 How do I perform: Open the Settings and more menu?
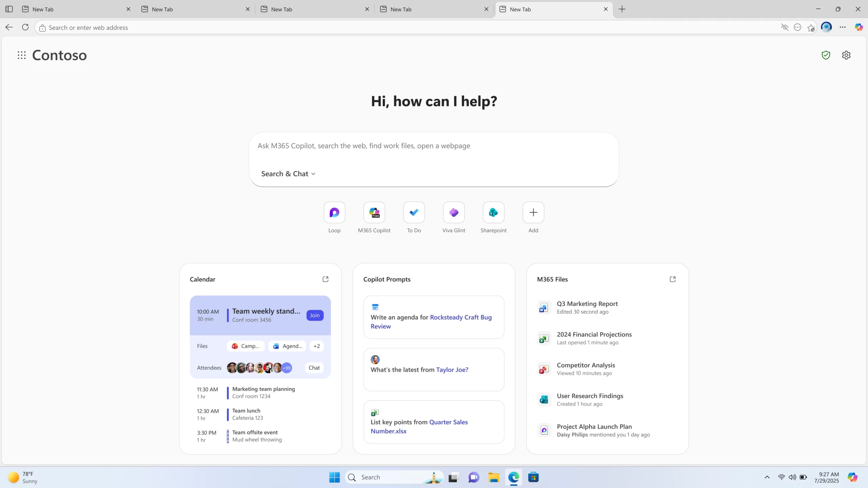tap(843, 27)
